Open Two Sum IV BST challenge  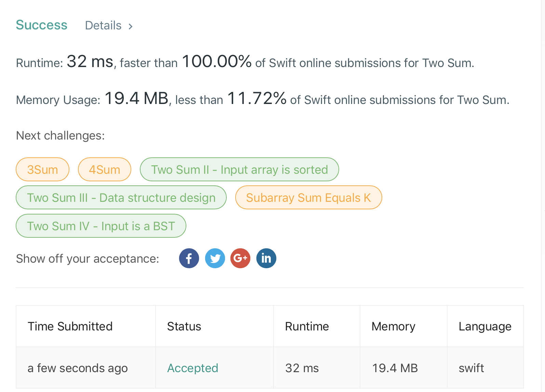(101, 226)
